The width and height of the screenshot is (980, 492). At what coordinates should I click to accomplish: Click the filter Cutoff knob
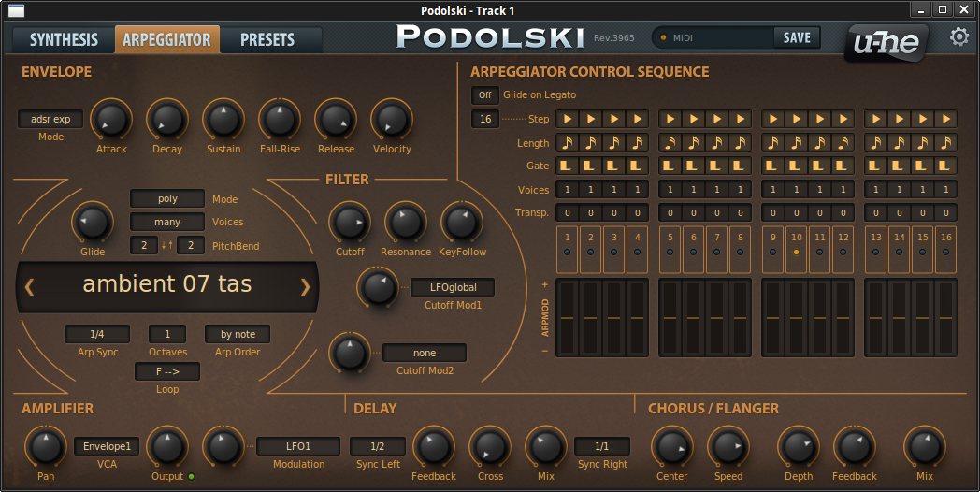(x=350, y=222)
